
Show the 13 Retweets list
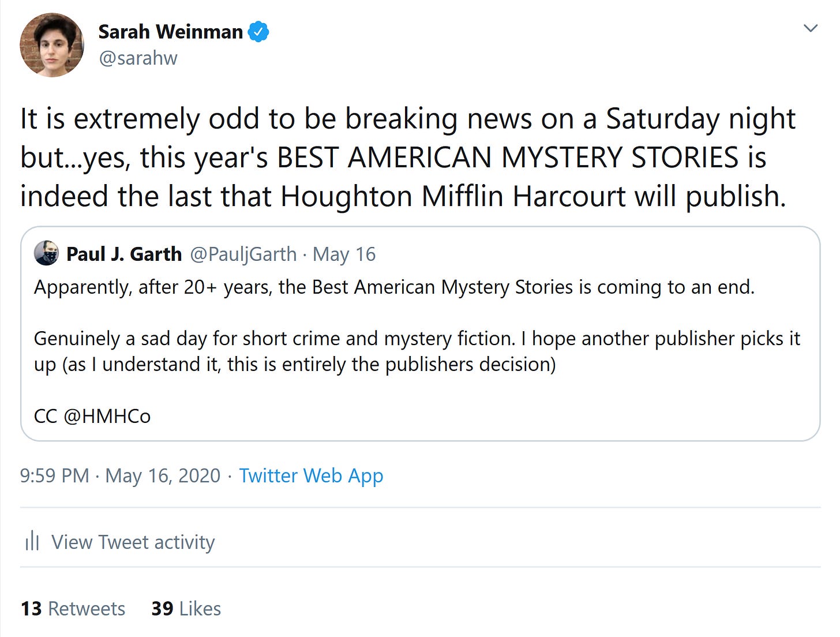click(x=73, y=609)
